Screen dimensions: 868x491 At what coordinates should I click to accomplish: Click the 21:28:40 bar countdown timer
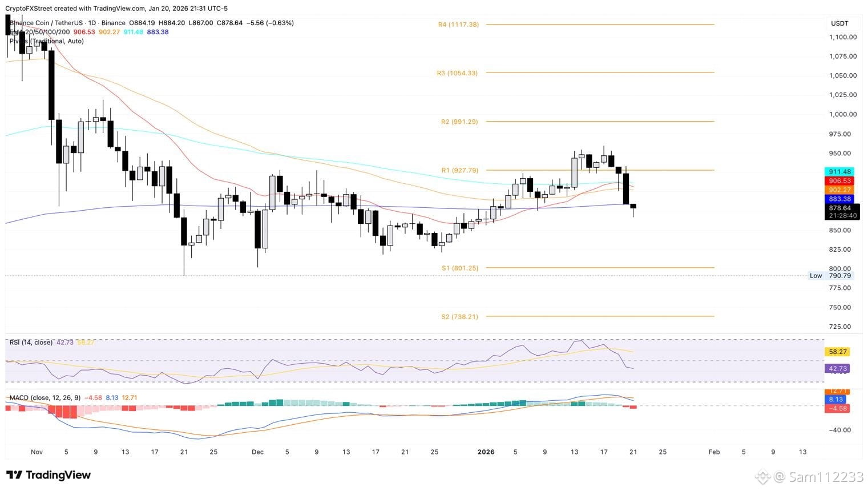point(842,216)
